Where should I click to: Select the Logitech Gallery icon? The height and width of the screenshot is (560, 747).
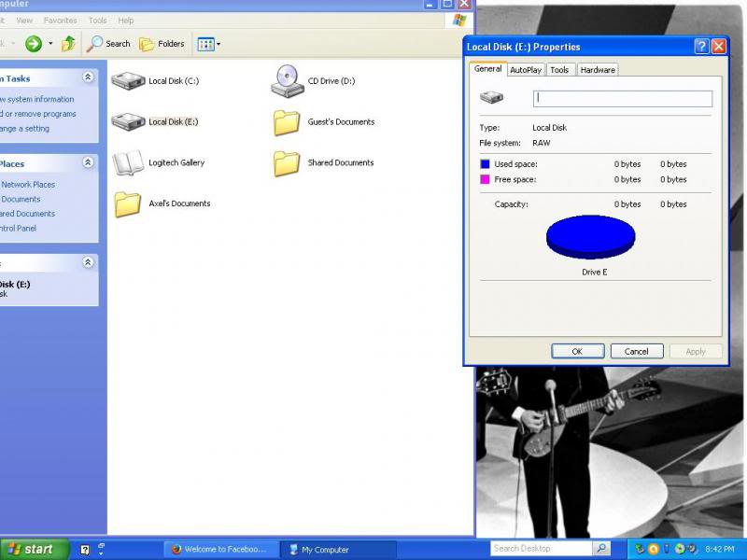pyautogui.click(x=128, y=162)
